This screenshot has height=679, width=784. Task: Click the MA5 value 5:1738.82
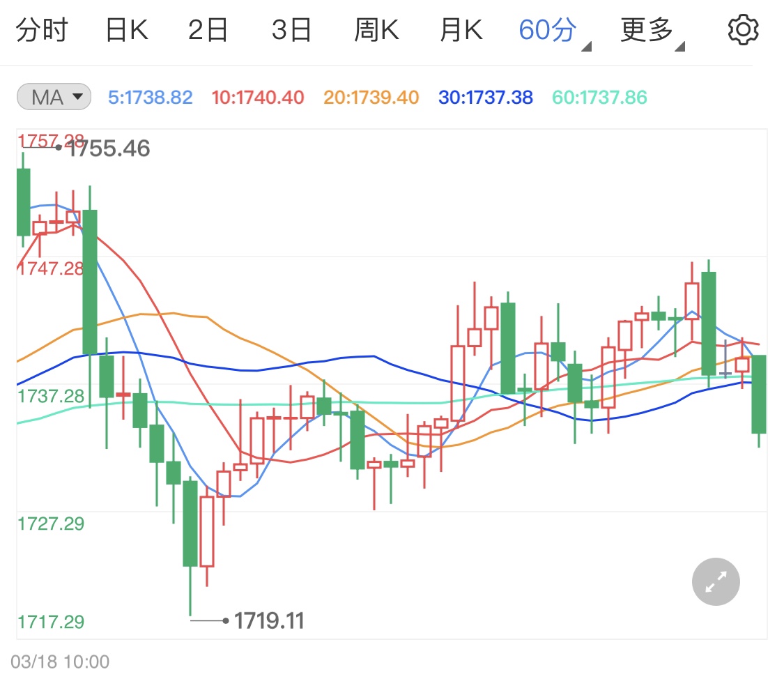pos(150,98)
